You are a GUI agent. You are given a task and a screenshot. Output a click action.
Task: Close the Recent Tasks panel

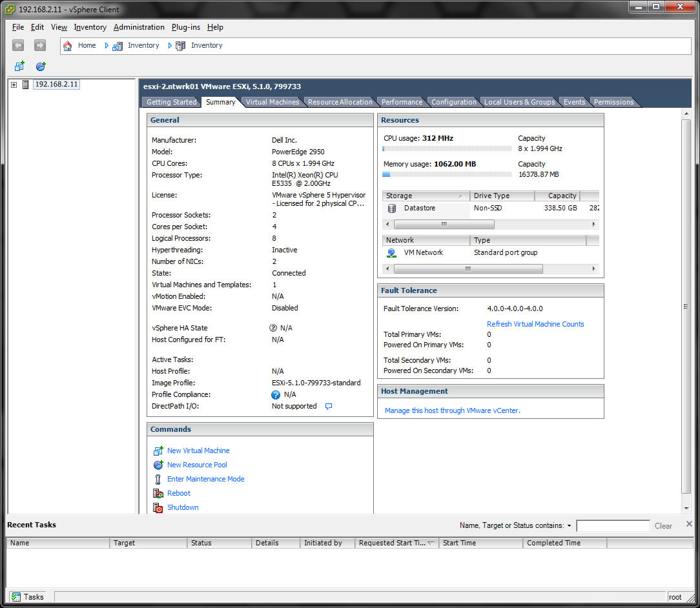689,524
